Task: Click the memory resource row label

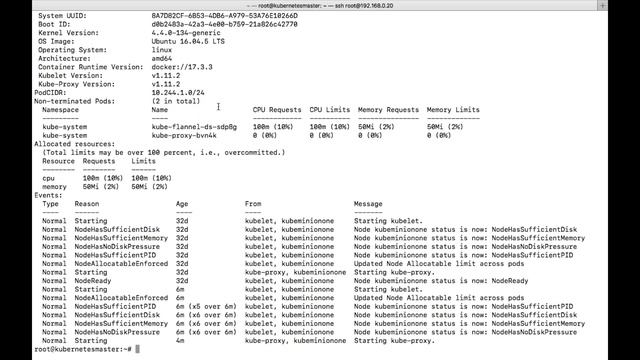Action: 54,187
